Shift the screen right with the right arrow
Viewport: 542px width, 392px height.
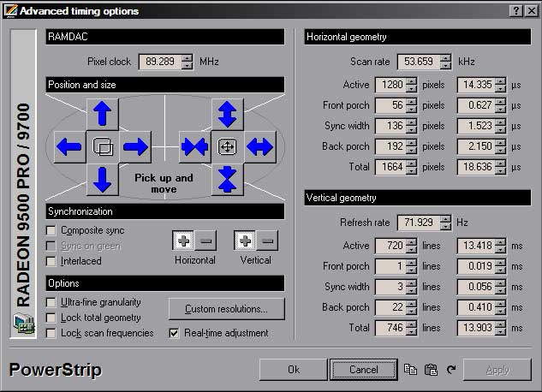point(135,146)
